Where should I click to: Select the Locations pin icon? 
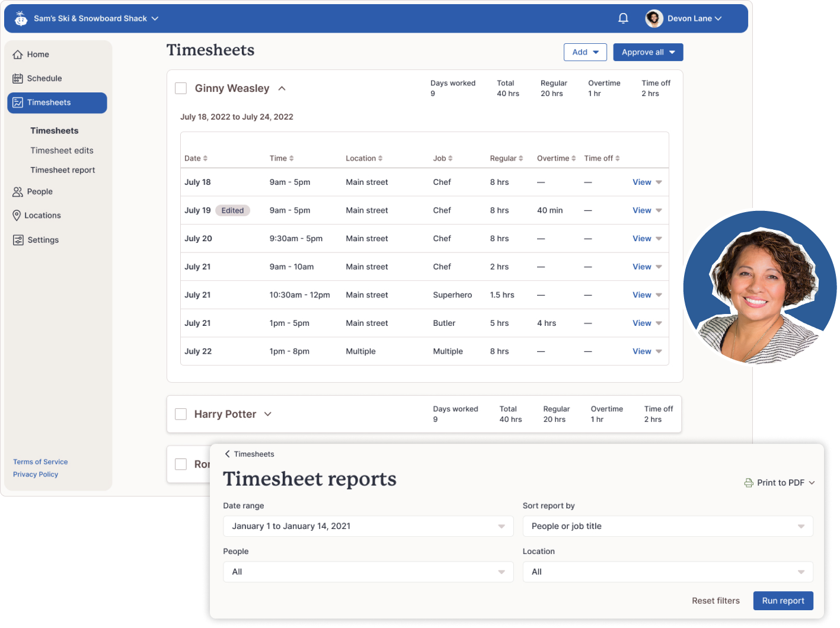(x=17, y=215)
